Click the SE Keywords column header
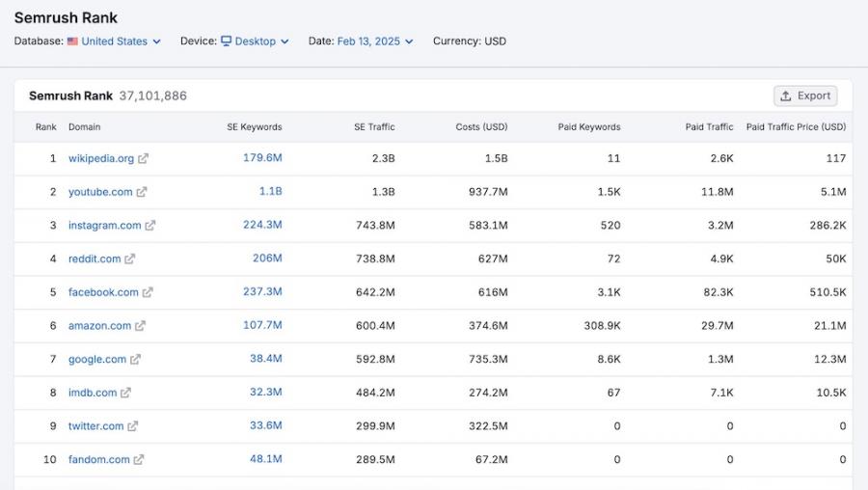868x490 pixels. click(254, 126)
